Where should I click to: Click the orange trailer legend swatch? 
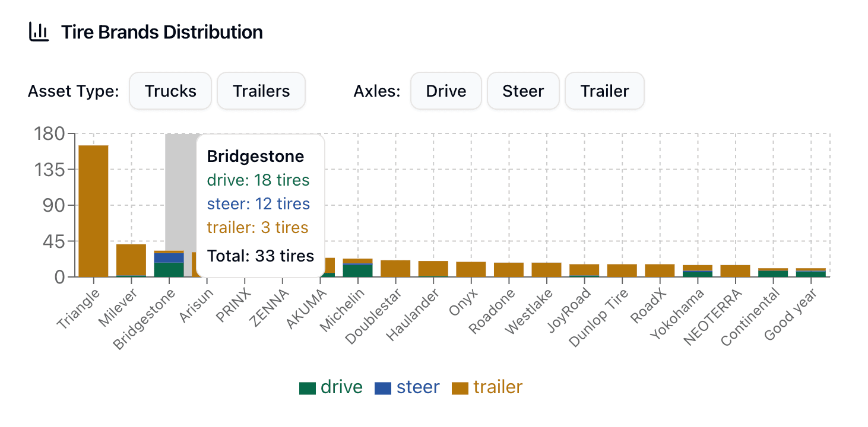click(x=460, y=388)
